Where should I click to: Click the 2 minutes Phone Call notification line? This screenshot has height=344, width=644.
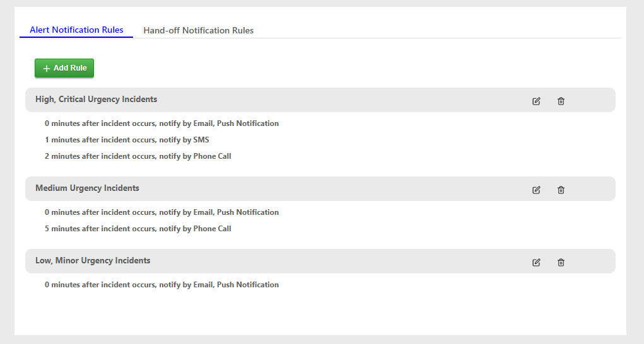[x=138, y=156]
